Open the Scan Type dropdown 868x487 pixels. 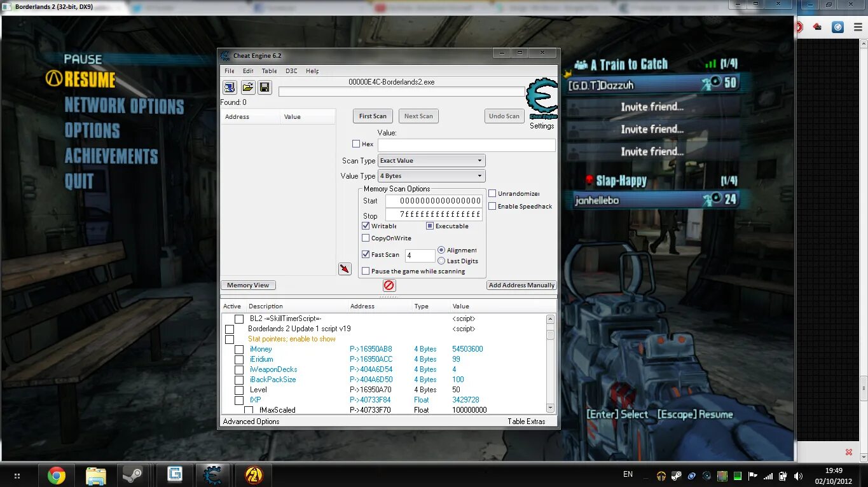click(432, 161)
